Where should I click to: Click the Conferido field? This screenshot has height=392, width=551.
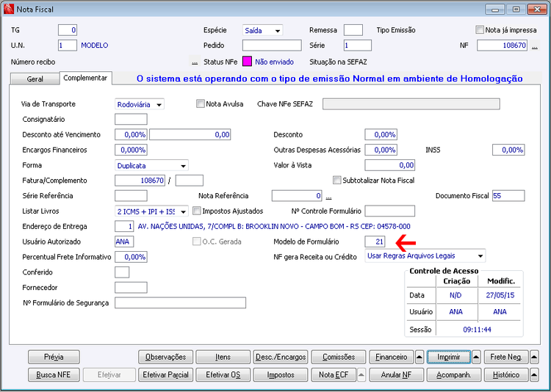point(122,272)
